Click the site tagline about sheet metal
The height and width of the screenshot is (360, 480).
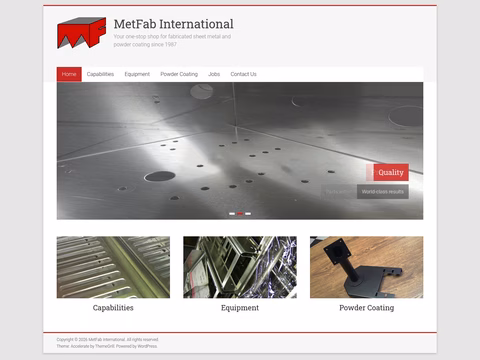click(x=172, y=40)
